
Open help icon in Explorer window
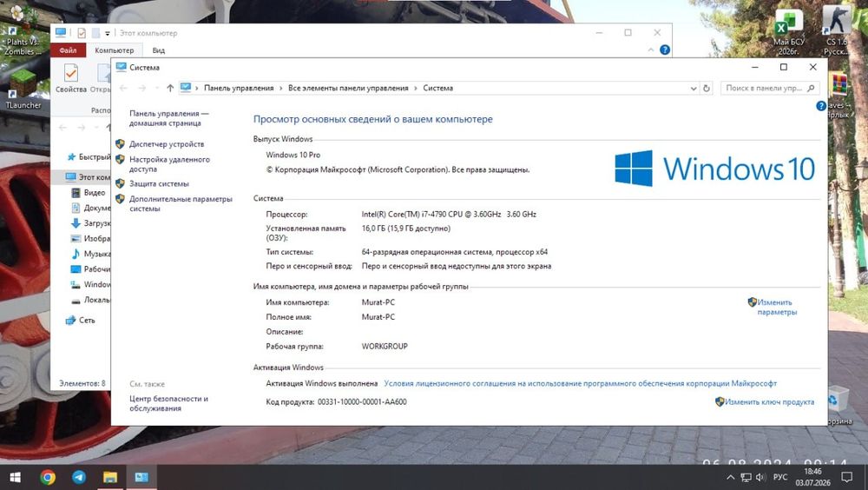coord(665,50)
